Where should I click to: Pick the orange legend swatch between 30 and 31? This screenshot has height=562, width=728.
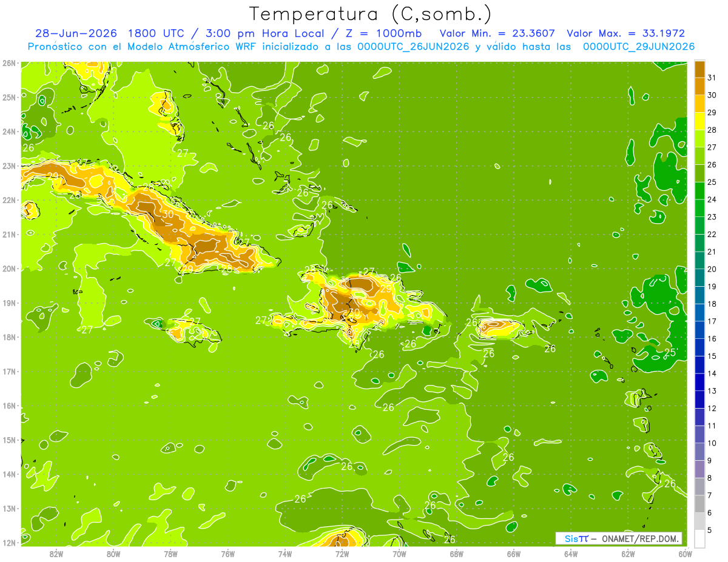(699, 86)
